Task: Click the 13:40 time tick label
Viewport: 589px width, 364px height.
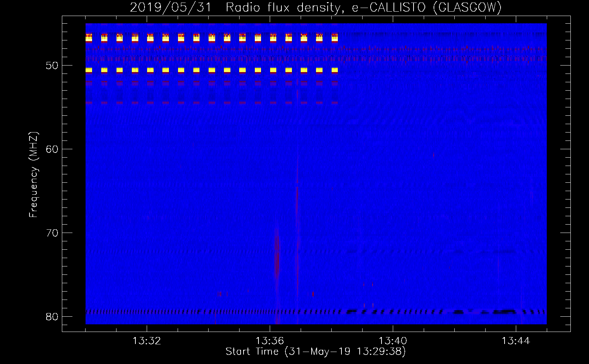Action: click(393, 341)
